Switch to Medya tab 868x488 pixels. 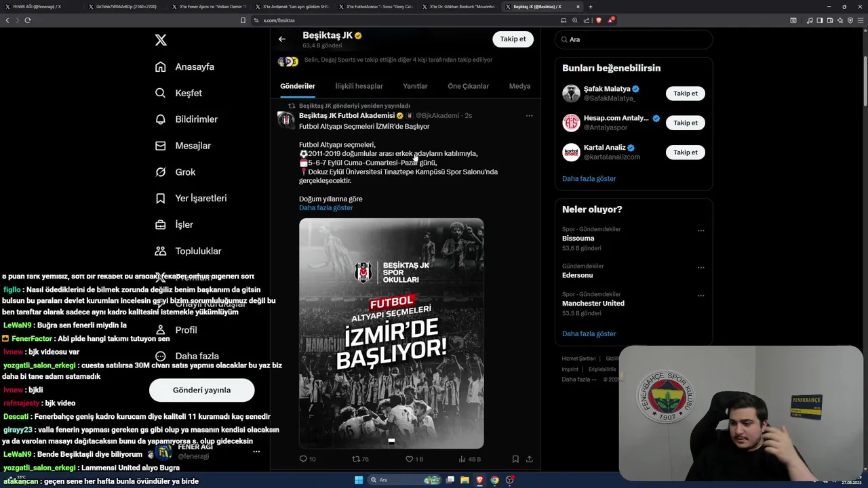point(519,86)
